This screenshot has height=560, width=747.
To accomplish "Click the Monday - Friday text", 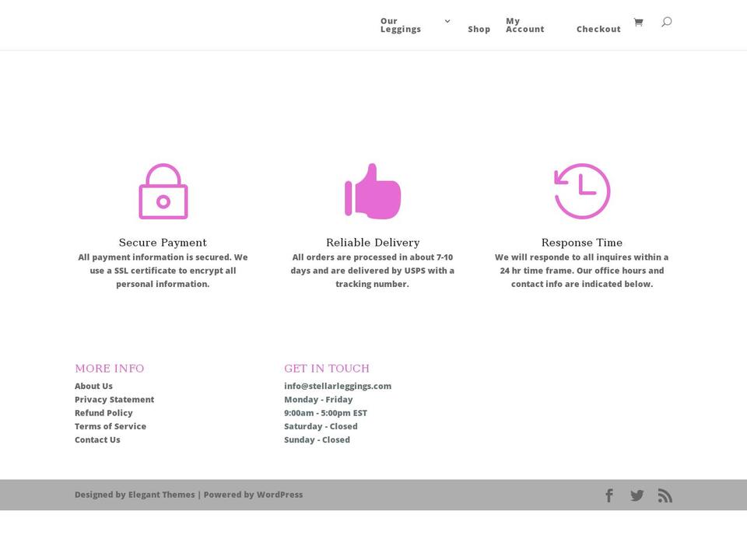I will coord(318,400).
